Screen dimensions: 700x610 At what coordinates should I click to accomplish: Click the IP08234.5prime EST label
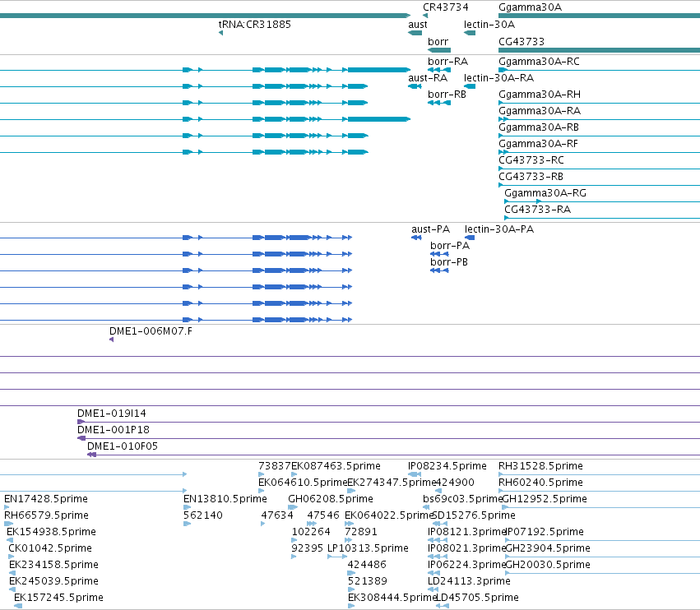[447, 466]
